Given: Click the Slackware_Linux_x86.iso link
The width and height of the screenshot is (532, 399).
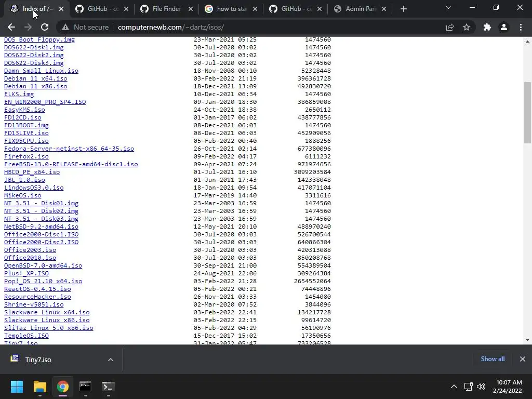Looking at the screenshot, I should (x=47, y=320).
